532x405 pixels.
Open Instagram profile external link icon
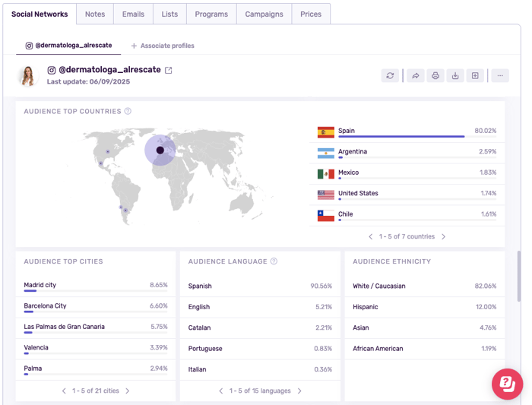[169, 71]
